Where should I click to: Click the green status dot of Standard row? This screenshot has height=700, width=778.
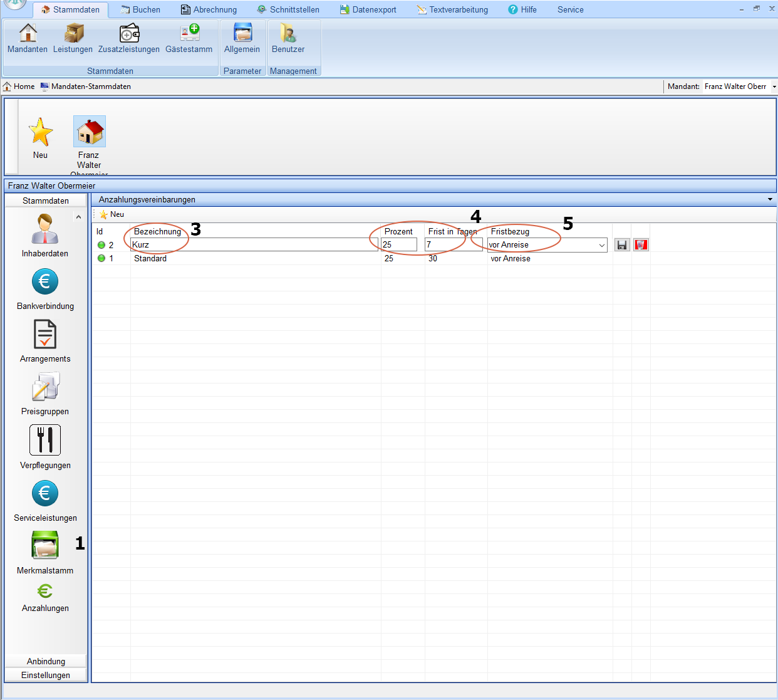(x=101, y=258)
